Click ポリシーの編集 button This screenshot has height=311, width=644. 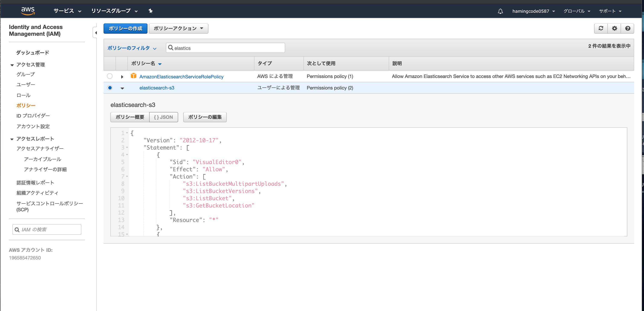pos(205,117)
